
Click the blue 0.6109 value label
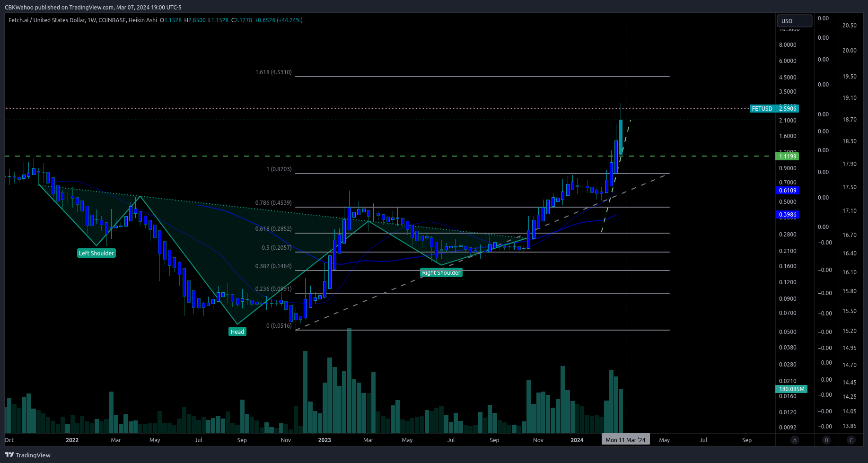coord(788,191)
